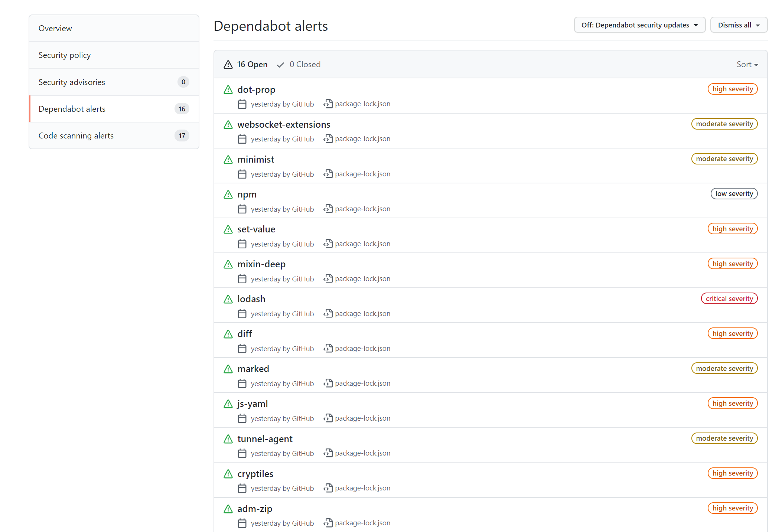This screenshot has width=782, height=532.
Task: Click the warning triangle beside npm
Action: tap(228, 195)
